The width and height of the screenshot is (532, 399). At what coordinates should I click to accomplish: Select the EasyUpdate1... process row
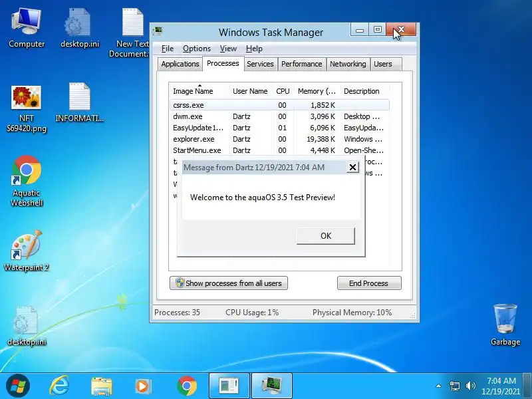[x=279, y=128]
